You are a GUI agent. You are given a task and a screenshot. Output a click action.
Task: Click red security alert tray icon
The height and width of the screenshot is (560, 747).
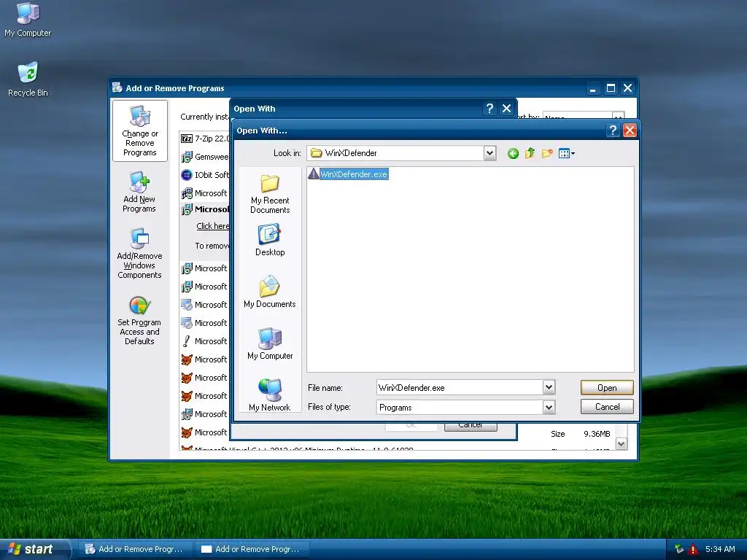tap(693, 549)
